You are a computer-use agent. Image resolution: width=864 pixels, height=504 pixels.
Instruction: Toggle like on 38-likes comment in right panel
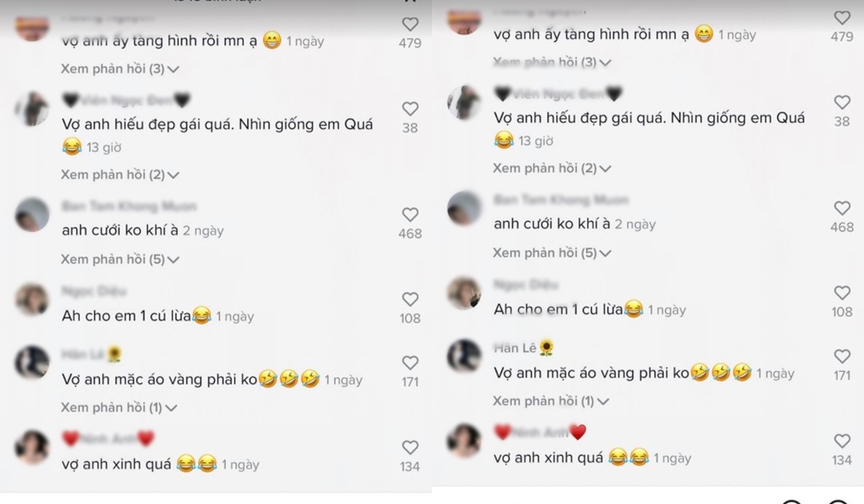coord(842,102)
